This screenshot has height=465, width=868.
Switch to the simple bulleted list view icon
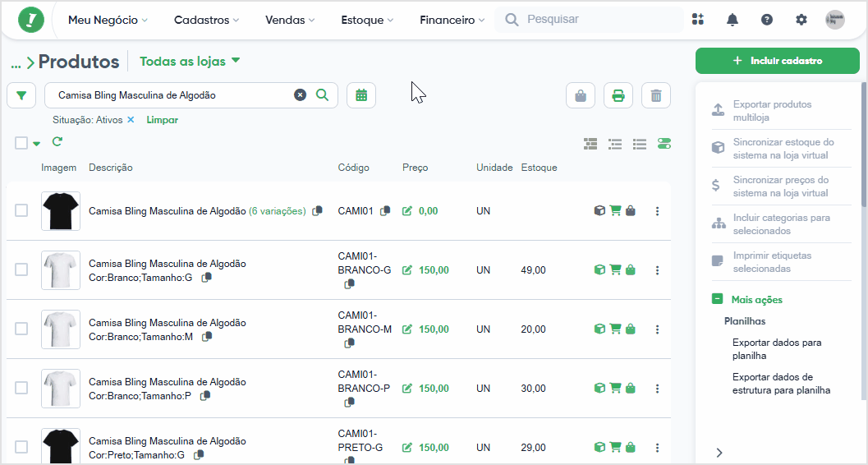640,144
